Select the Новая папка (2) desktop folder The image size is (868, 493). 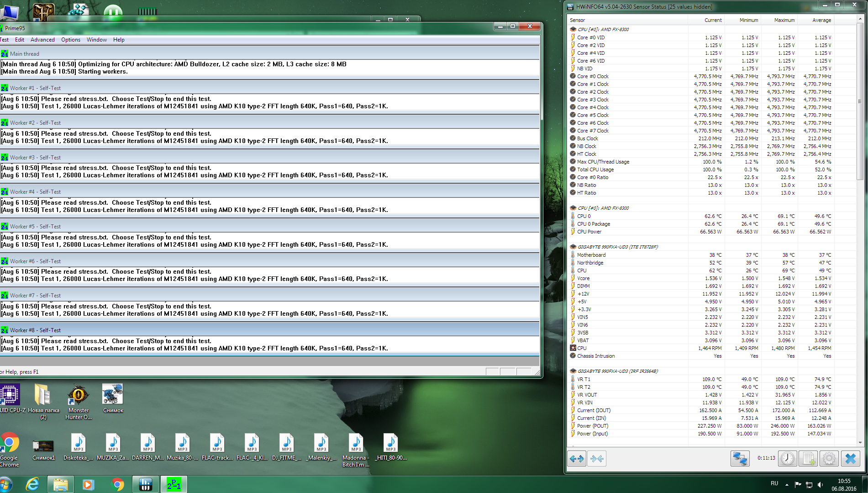click(x=43, y=401)
